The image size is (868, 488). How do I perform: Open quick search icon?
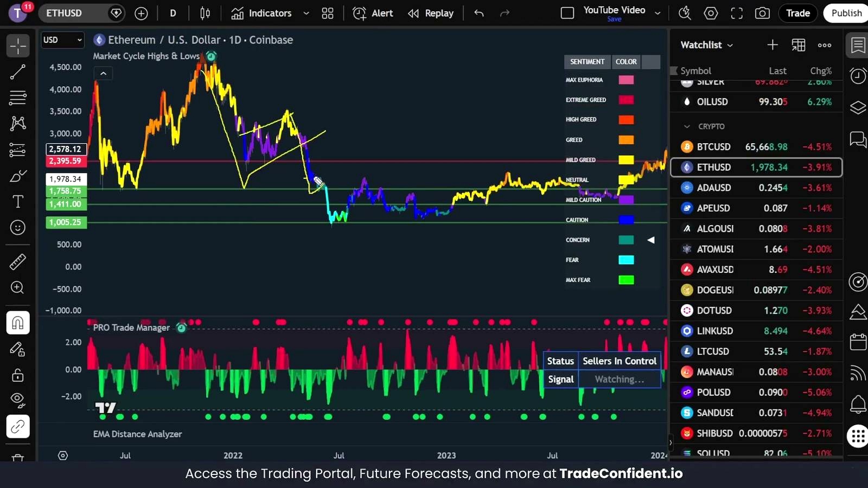tap(685, 13)
